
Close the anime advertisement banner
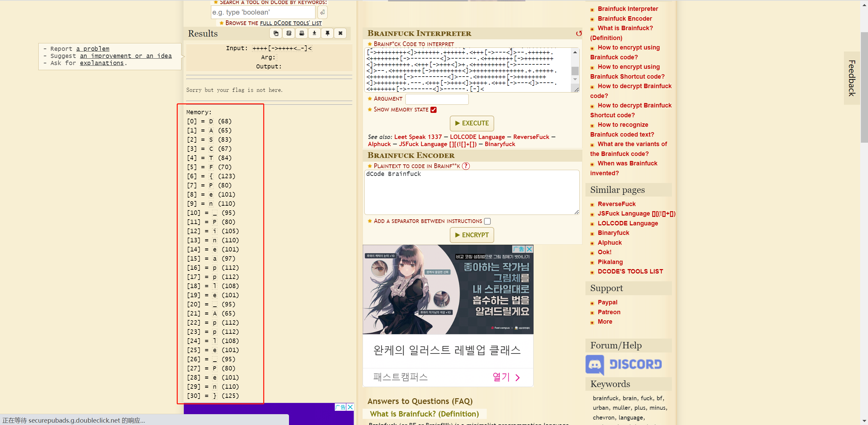coord(529,249)
